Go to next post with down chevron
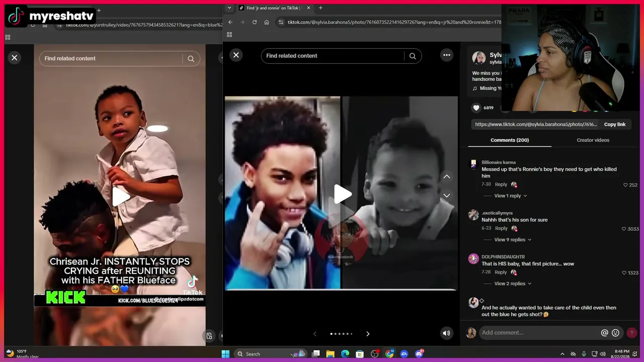The image size is (644, 362). [446, 196]
